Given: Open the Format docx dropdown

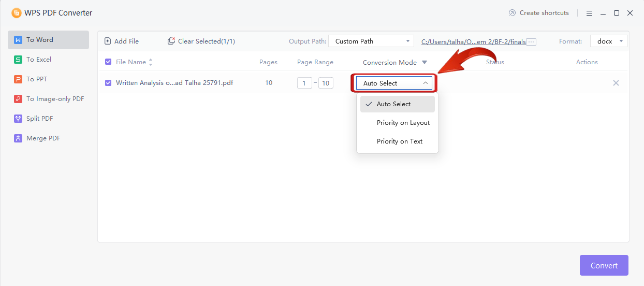Looking at the screenshot, I should pyautogui.click(x=609, y=41).
